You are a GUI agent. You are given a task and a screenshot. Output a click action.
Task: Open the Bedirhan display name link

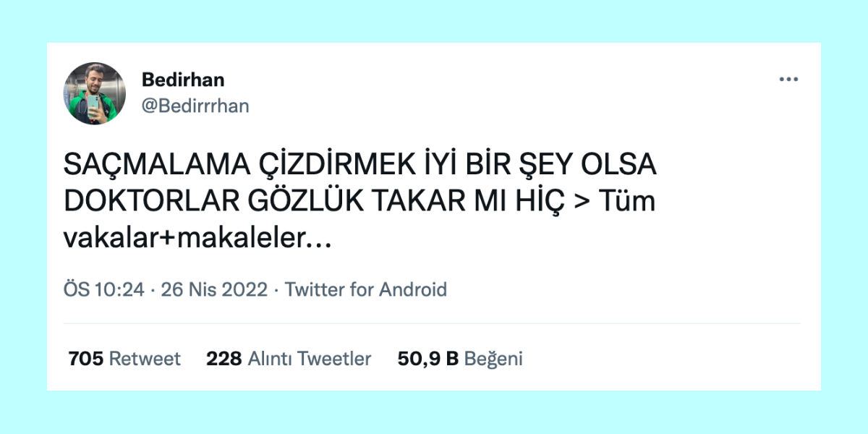click(x=183, y=80)
